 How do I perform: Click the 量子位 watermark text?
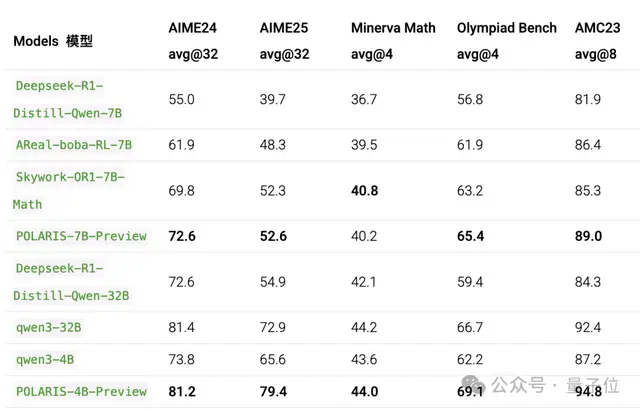598,385
